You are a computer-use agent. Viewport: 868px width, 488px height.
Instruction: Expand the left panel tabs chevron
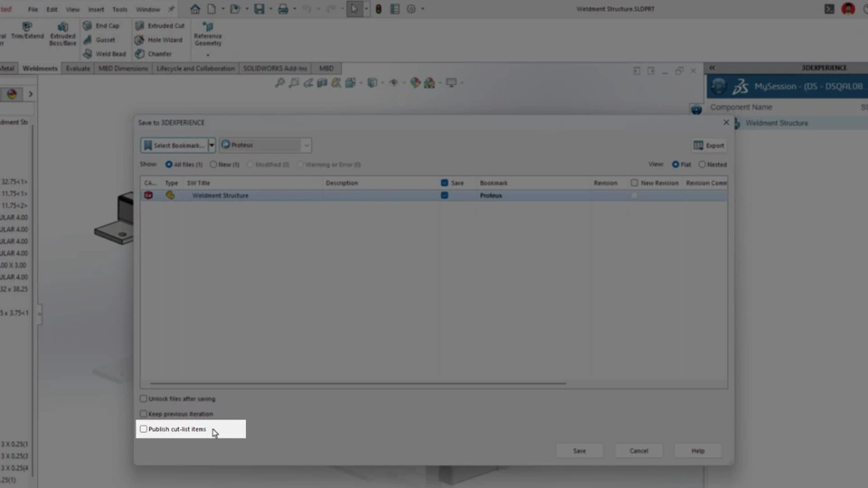(x=31, y=94)
